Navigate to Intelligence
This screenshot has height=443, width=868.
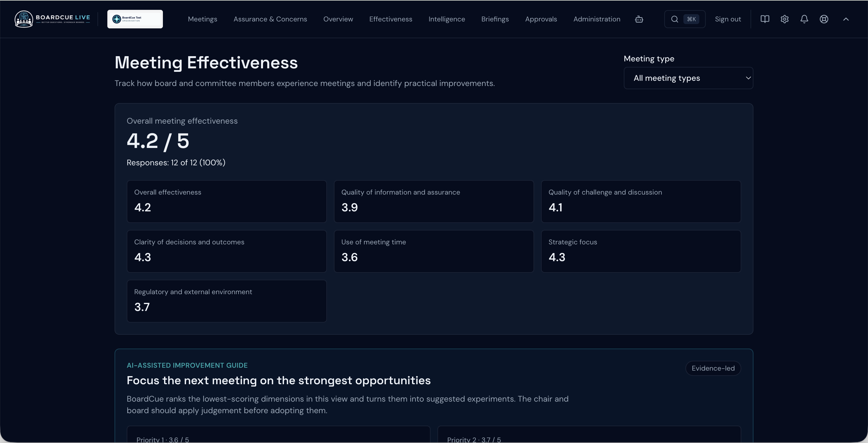(x=446, y=19)
